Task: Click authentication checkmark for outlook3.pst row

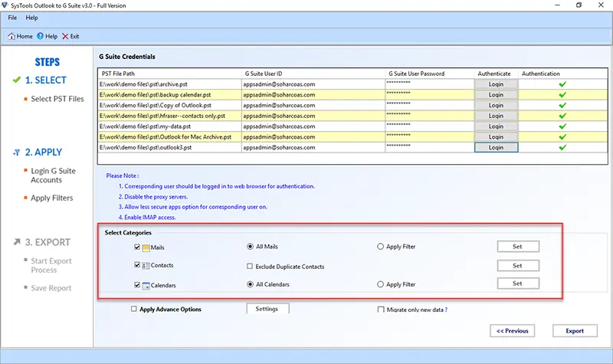Action: (562, 147)
